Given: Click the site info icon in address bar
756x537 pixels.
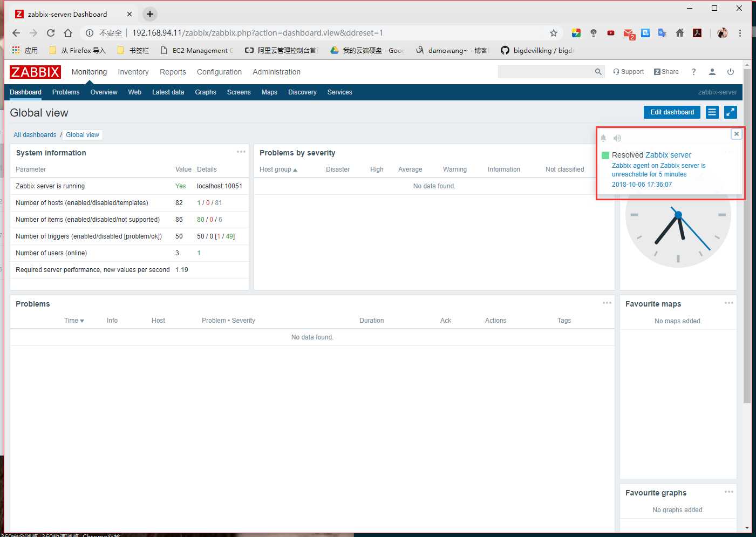Looking at the screenshot, I should click(90, 33).
